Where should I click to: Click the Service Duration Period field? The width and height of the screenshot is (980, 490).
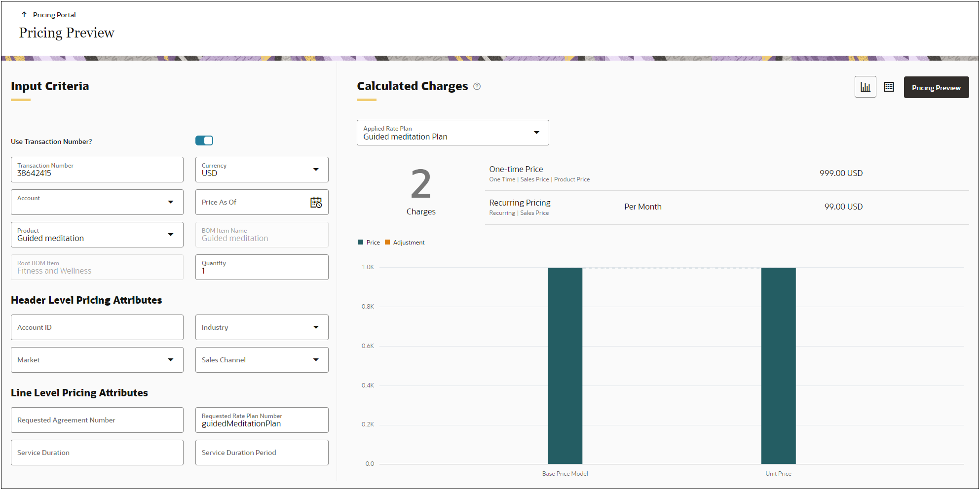click(x=262, y=453)
